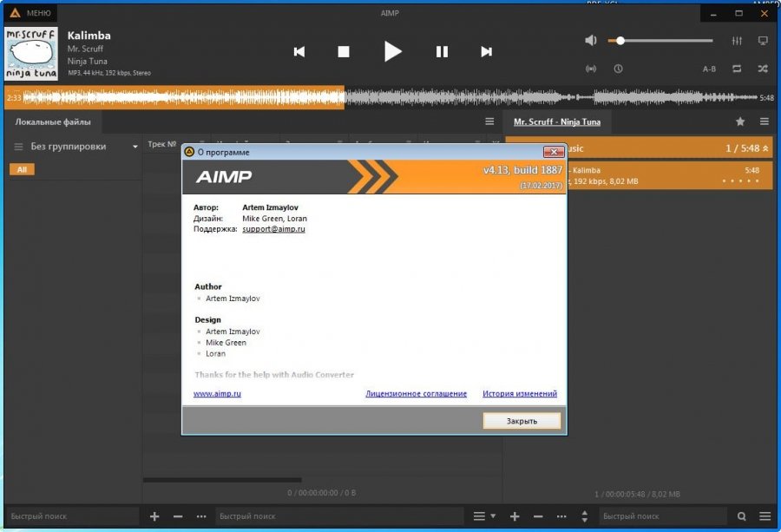Open the equalizer sliders icon
Screen dimensions: 781x532
[737, 41]
